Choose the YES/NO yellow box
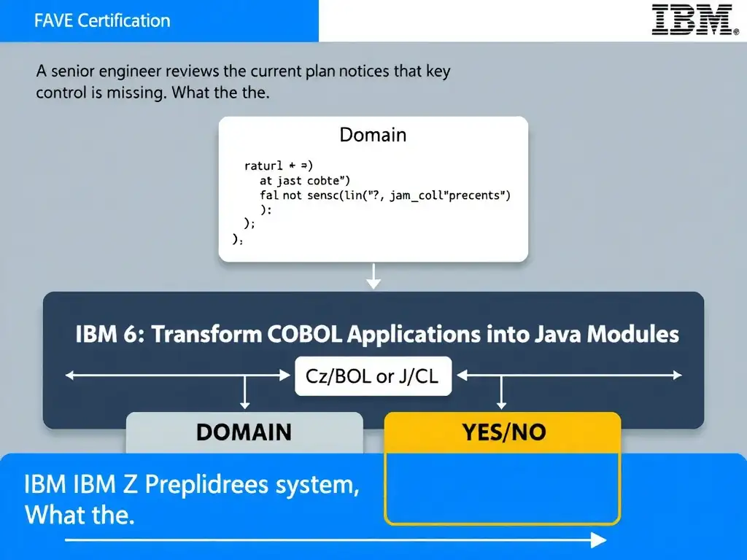The height and width of the screenshot is (560, 747). tap(503, 432)
